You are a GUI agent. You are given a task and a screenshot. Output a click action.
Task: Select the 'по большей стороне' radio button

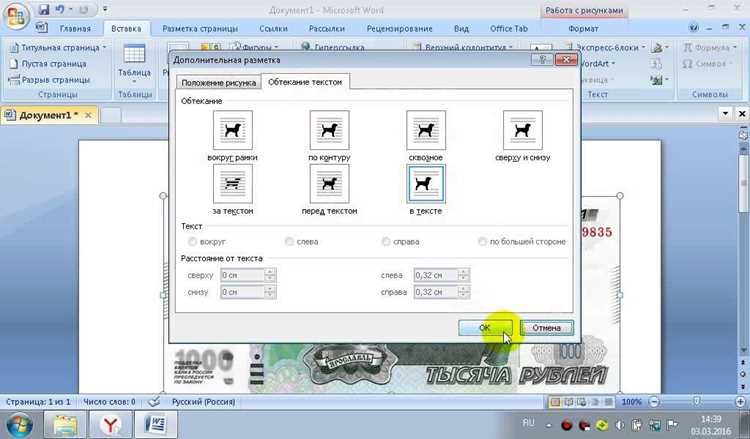tap(482, 241)
